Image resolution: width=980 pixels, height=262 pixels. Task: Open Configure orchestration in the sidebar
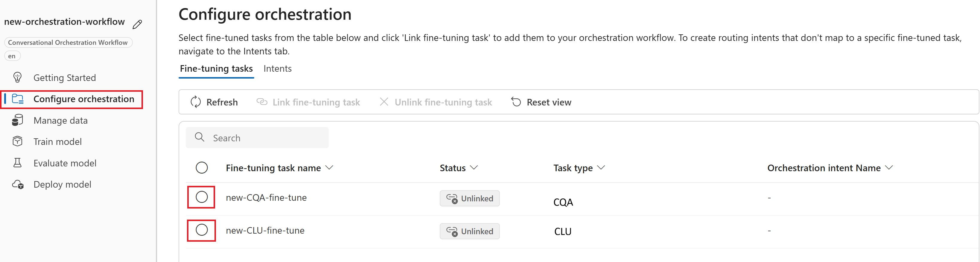tap(71, 99)
